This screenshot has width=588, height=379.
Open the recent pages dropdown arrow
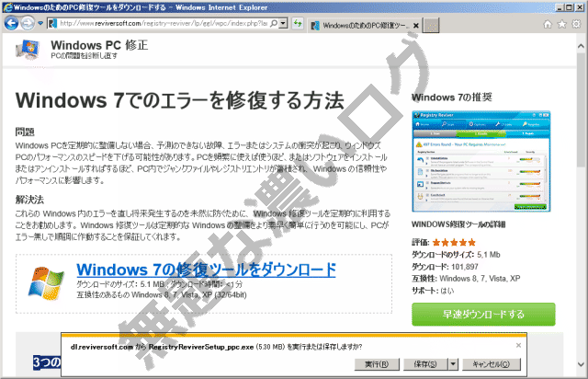coord(40,23)
